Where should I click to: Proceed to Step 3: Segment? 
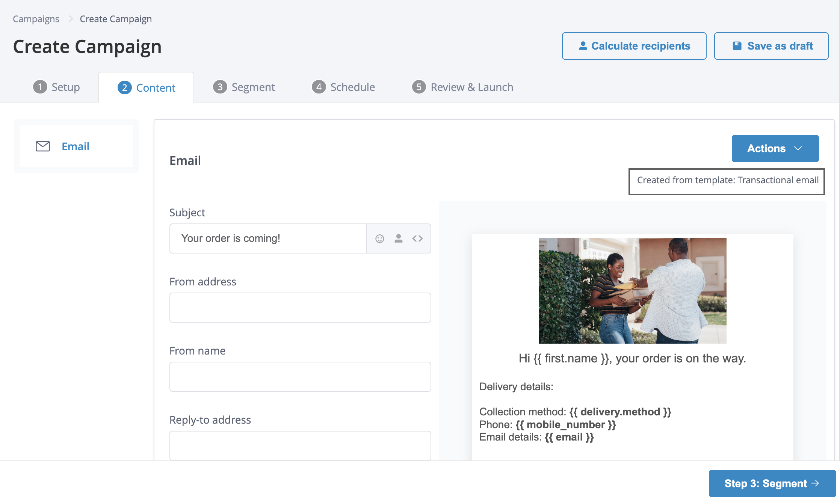coord(772,483)
